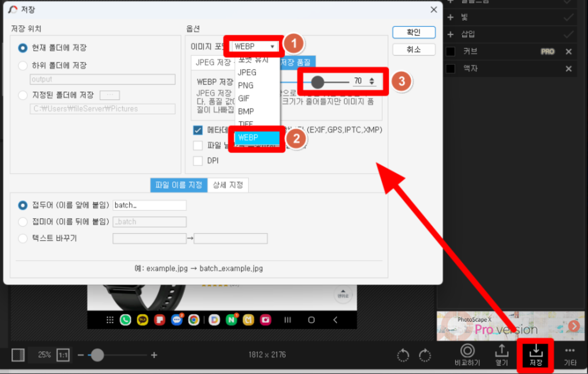Enable the DPI checkbox
This screenshot has height=374, width=588.
pyautogui.click(x=198, y=161)
